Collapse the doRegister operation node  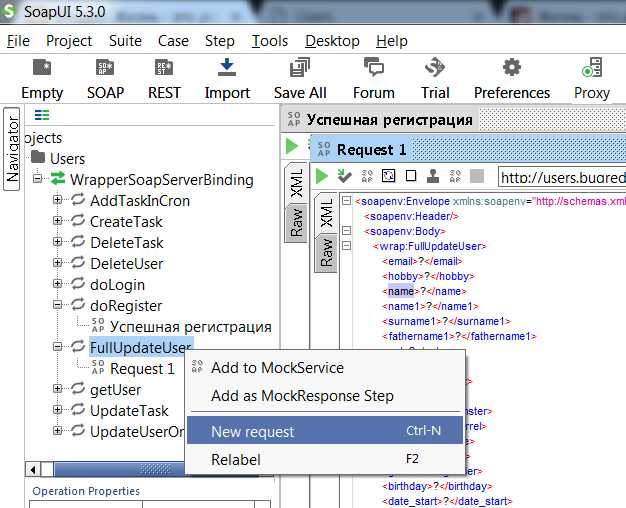[x=57, y=305]
